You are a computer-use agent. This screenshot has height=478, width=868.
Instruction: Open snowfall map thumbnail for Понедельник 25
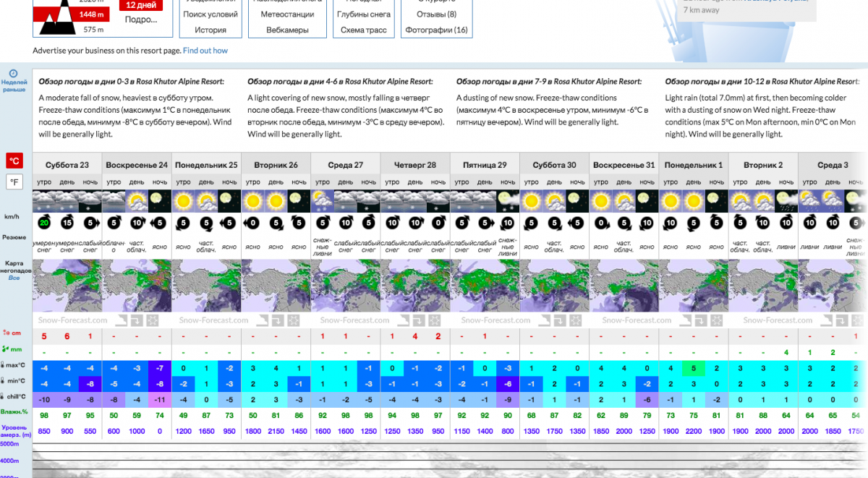pos(207,286)
